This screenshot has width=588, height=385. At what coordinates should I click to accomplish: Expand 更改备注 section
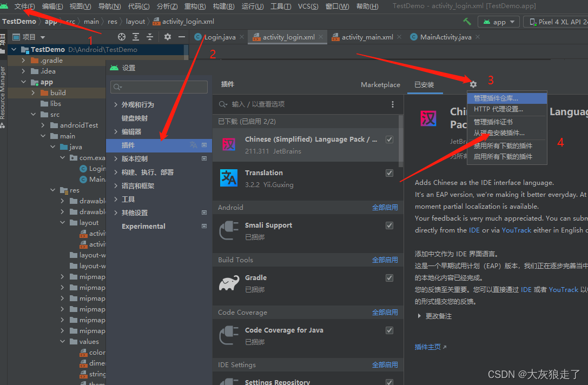point(419,316)
